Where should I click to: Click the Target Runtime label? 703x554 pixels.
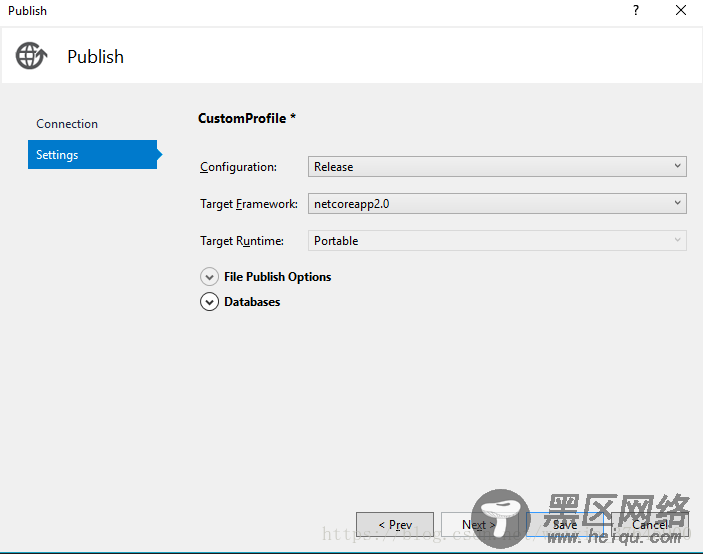[x=242, y=241]
